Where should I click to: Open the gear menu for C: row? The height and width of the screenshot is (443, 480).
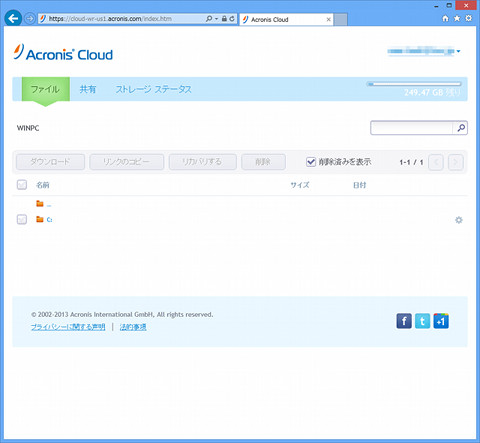click(x=459, y=220)
